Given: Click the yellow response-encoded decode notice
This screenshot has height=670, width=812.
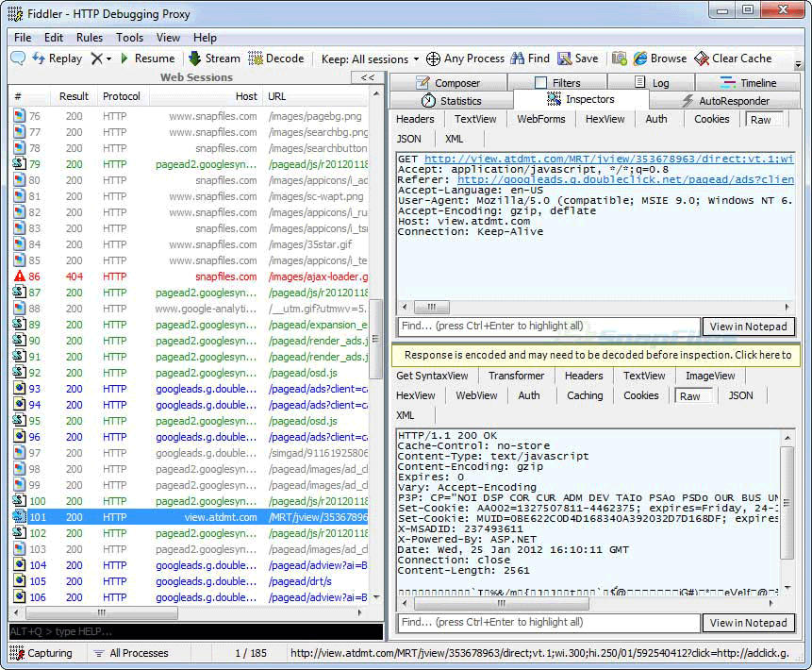Looking at the screenshot, I should 597,355.
